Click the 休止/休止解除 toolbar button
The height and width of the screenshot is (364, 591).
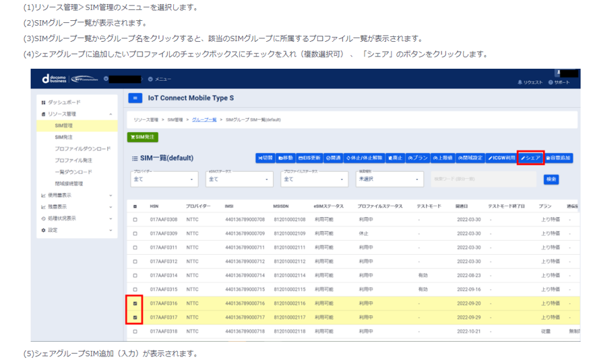coord(363,158)
